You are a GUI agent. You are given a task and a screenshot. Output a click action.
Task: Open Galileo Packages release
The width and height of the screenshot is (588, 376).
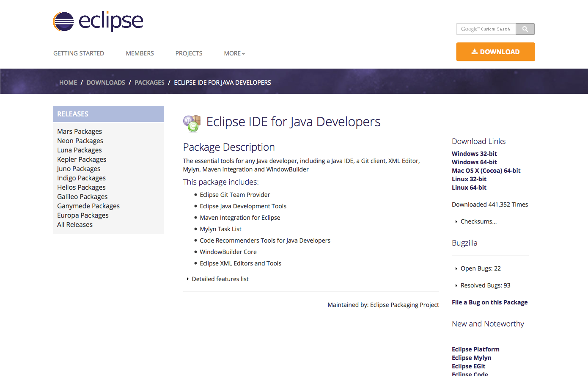(x=82, y=196)
